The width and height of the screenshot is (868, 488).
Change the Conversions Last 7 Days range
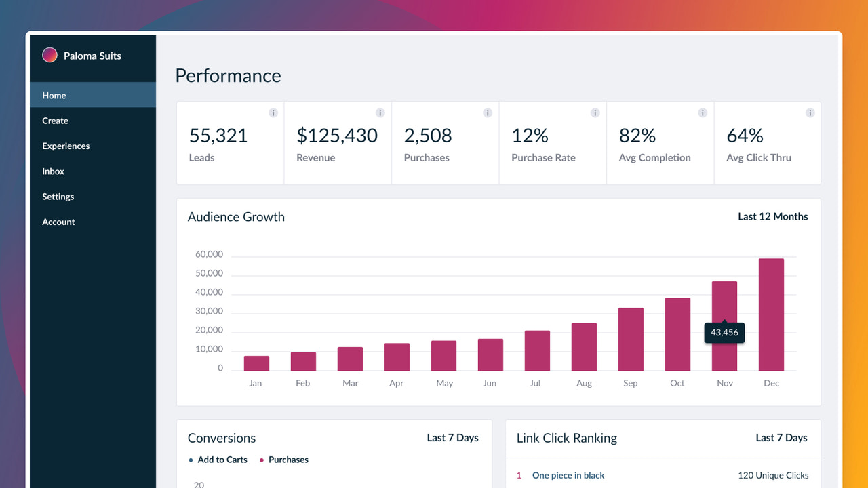(x=452, y=438)
